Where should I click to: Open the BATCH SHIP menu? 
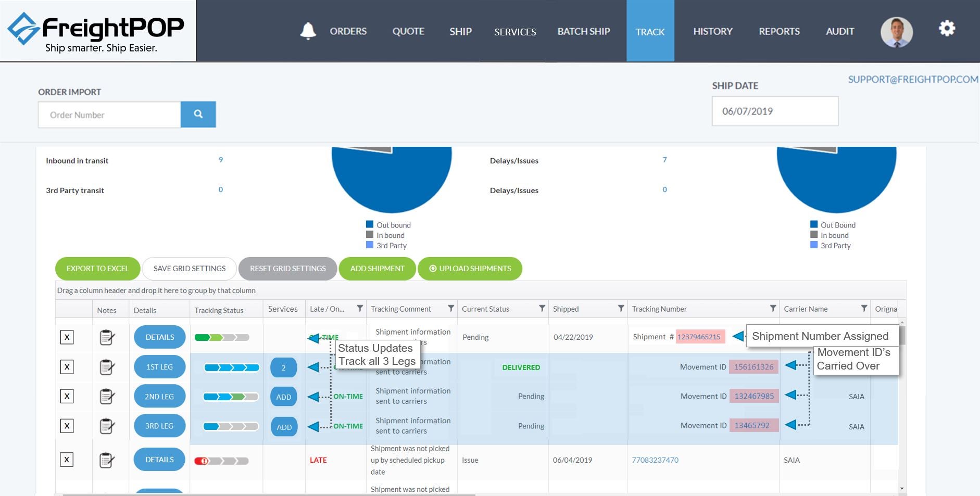click(x=584, y=31)
